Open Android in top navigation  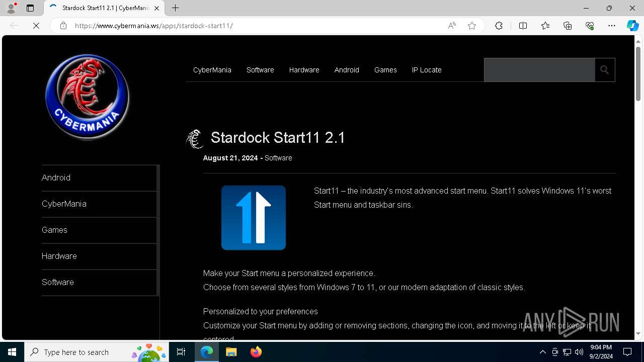pos(347,70)
